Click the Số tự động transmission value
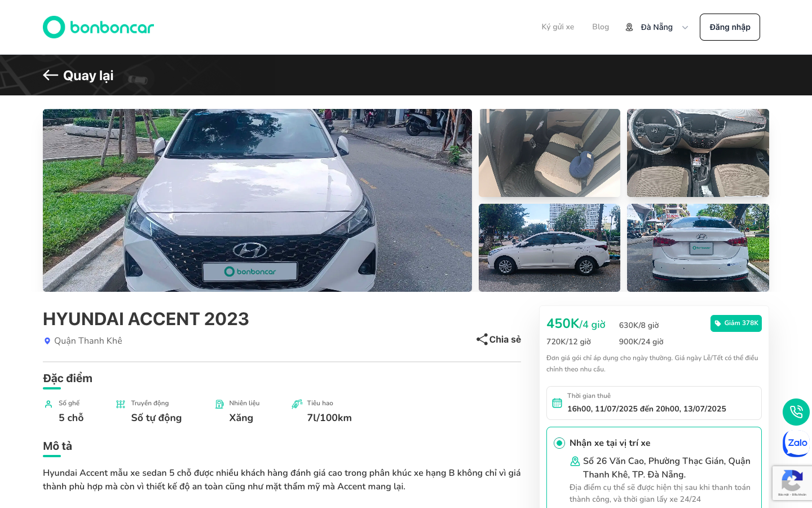 [x=156, y=418]
